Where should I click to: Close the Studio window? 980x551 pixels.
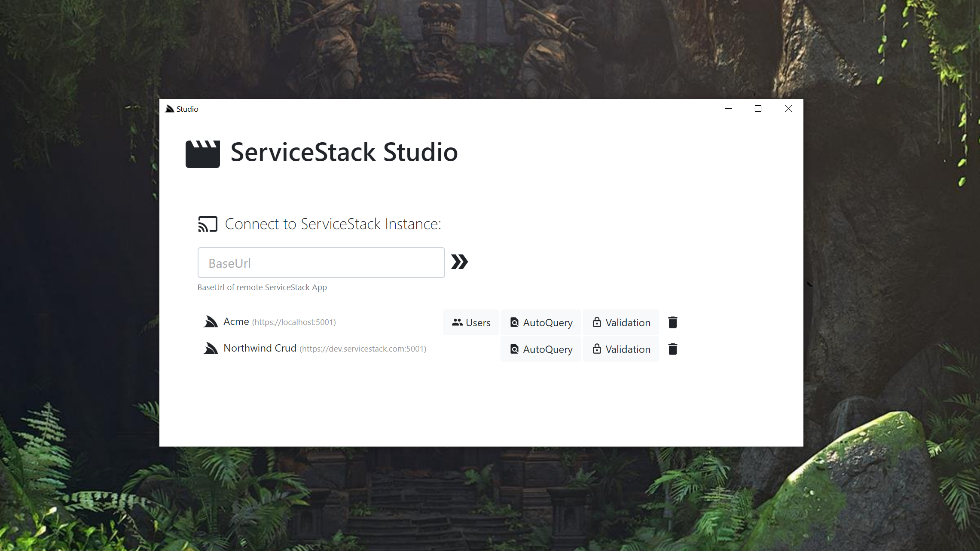click(x=788, y=109)
